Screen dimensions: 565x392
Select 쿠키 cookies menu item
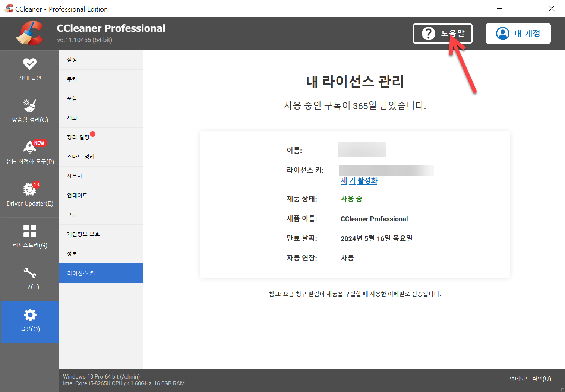[101, 79]
